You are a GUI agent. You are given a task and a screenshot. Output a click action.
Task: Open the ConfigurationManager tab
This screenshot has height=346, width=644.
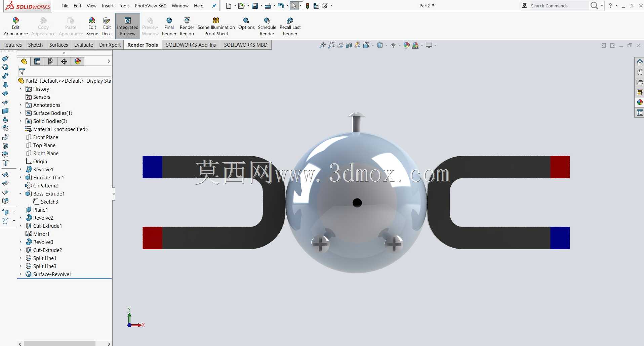[51, 61]
